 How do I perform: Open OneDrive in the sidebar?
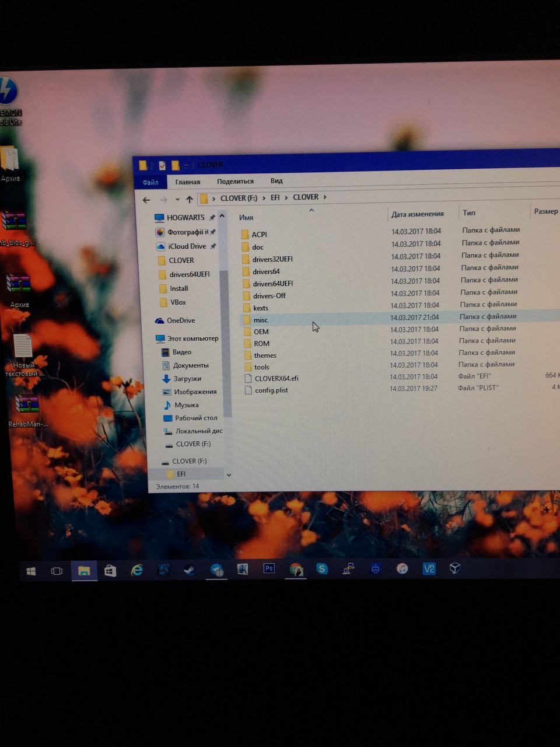tap(181, 320)
